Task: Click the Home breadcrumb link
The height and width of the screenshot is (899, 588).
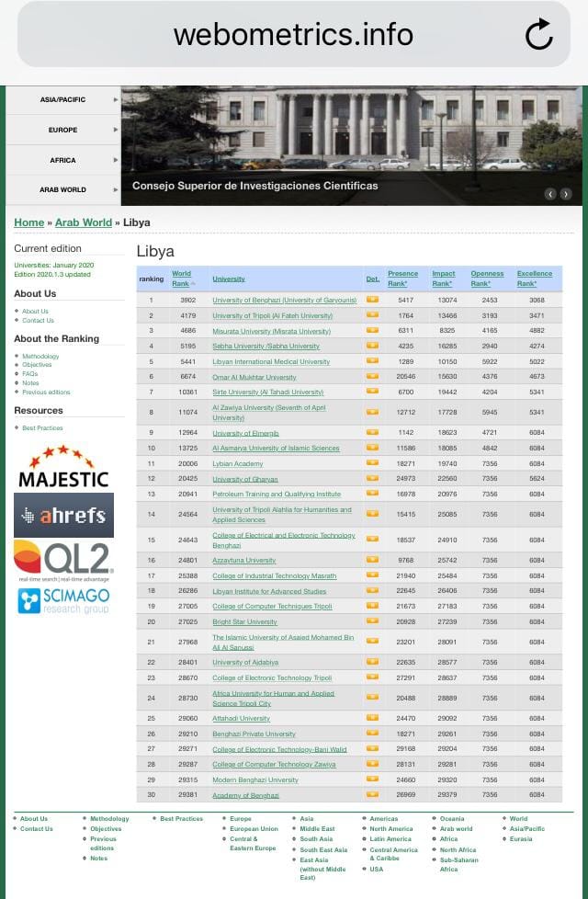Action: (29, 222)
